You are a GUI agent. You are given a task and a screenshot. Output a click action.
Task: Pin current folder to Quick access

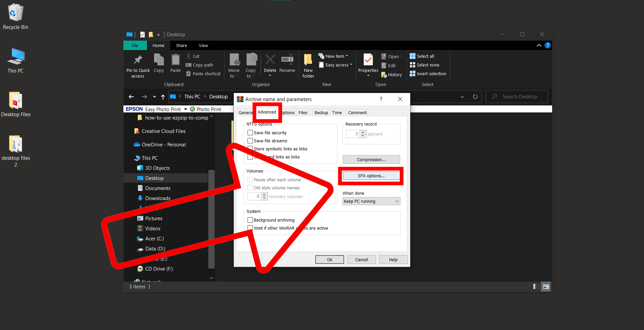(138, 65)
